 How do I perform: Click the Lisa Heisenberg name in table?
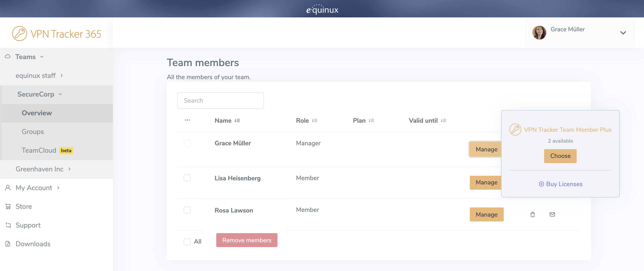237,178
